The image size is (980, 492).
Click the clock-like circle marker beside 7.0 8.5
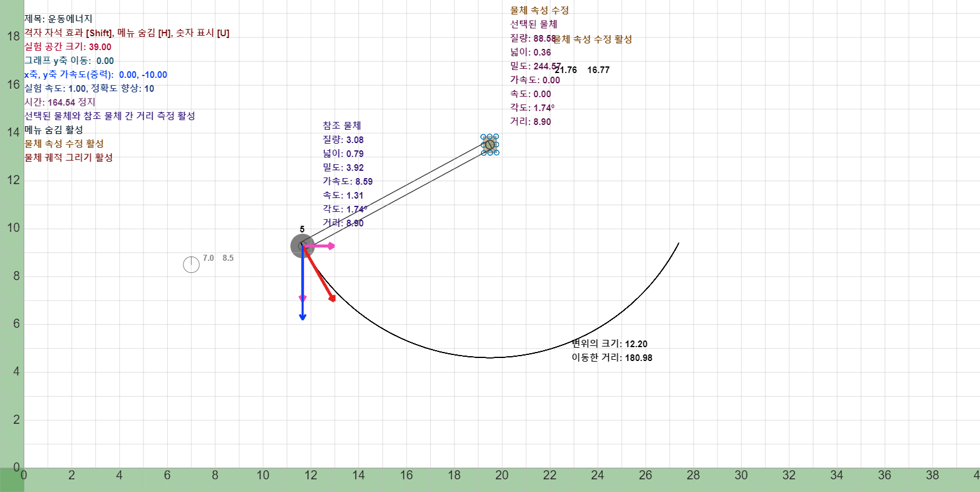click(191, 264)
